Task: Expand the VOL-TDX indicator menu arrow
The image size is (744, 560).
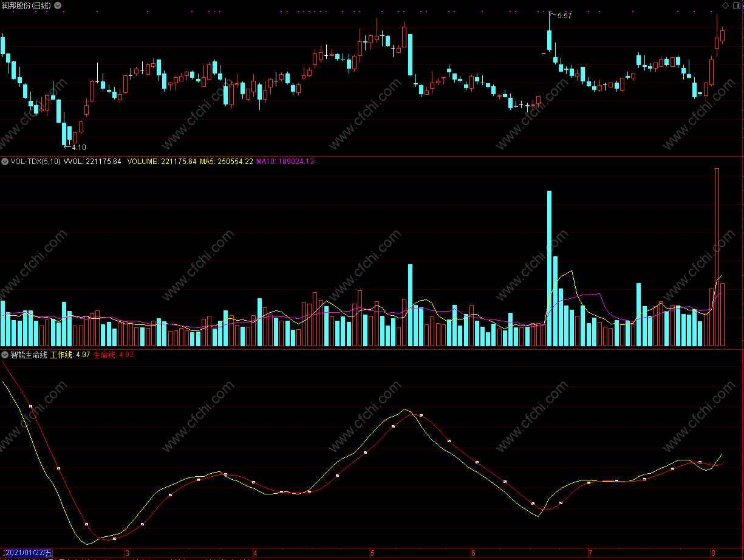Action: click(5, 161)
